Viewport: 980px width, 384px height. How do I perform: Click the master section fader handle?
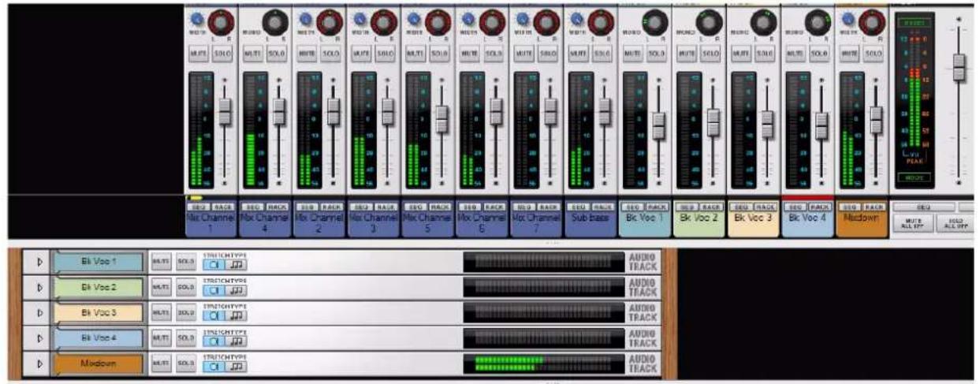(x=960, y=67)
